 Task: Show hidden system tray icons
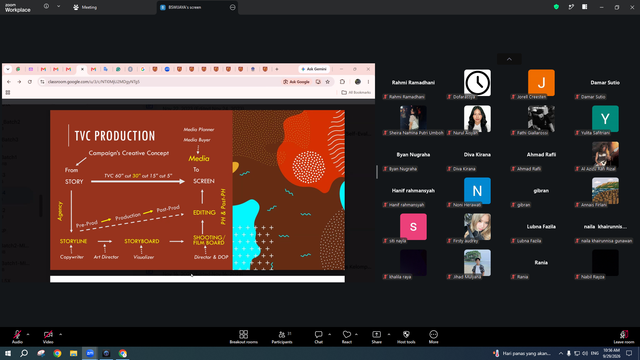[561, 353]
